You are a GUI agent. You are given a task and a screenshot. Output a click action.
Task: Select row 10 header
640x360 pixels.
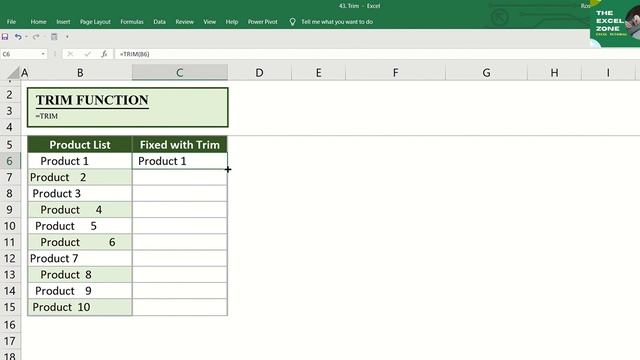pos(10,226)
